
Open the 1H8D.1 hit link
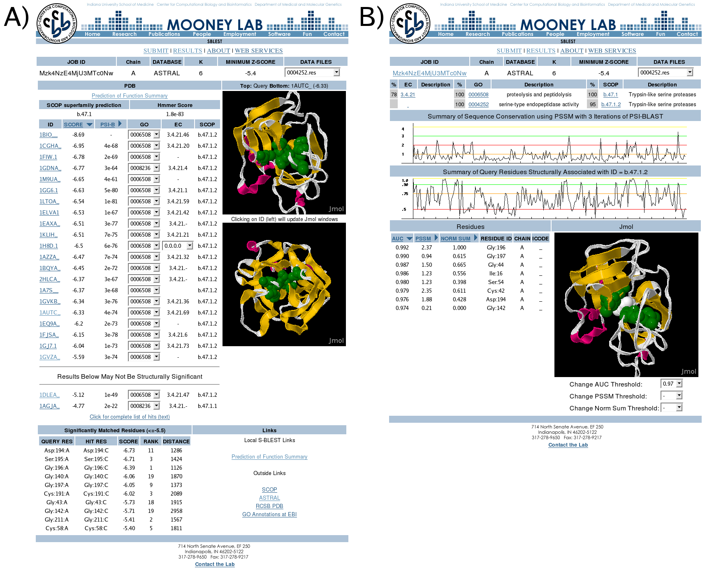point(49,246)
